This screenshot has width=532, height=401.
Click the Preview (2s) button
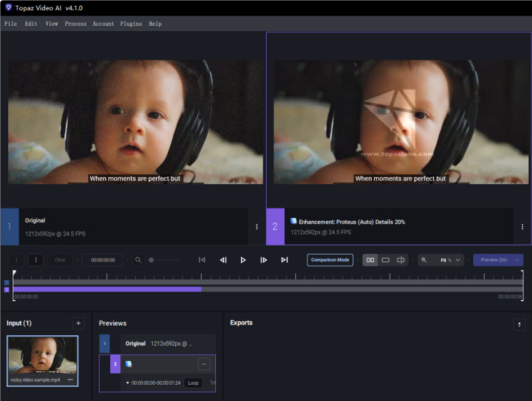tap(494, 260)
